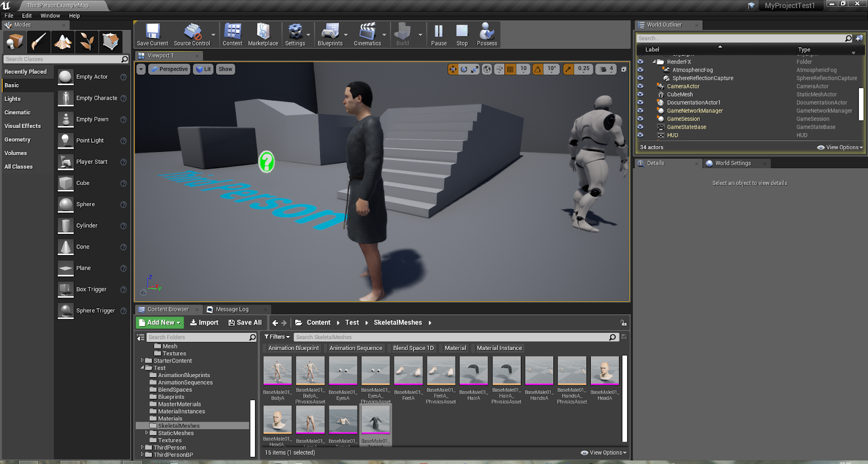
Task: Select the Materials folder in tree
Action: (170, 418)
